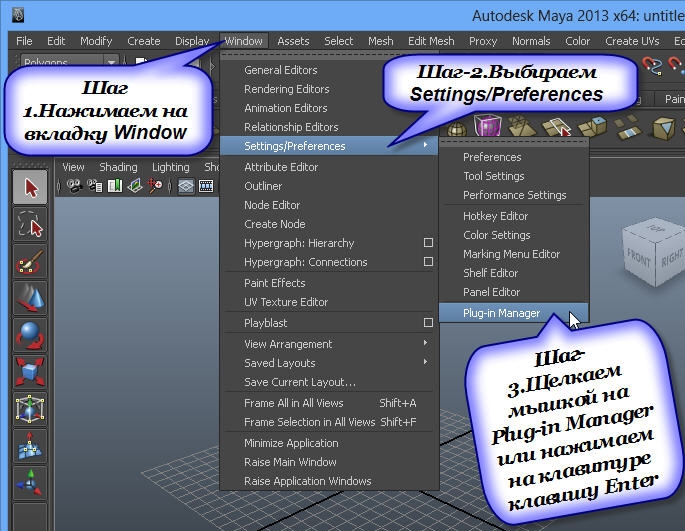Select the Show Manipulator tool
Screen dimensions: 685x531
pyautogui.click(x=30, y=483)
